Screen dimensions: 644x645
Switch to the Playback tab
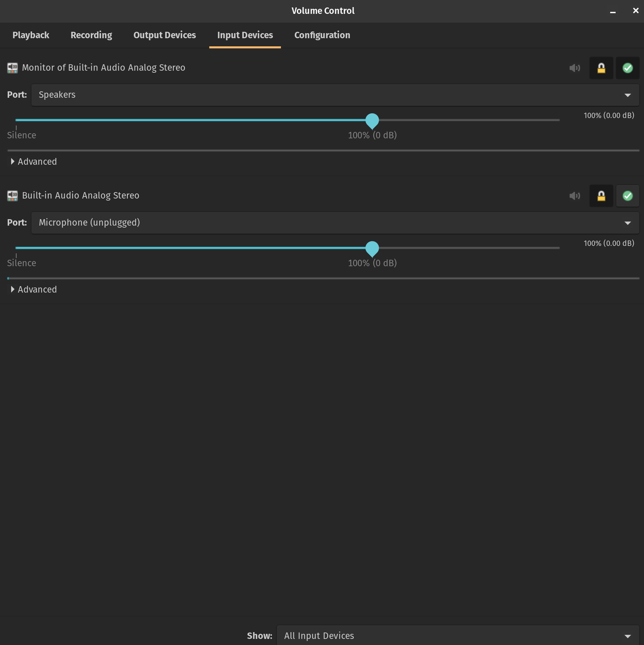click(31, 35)
